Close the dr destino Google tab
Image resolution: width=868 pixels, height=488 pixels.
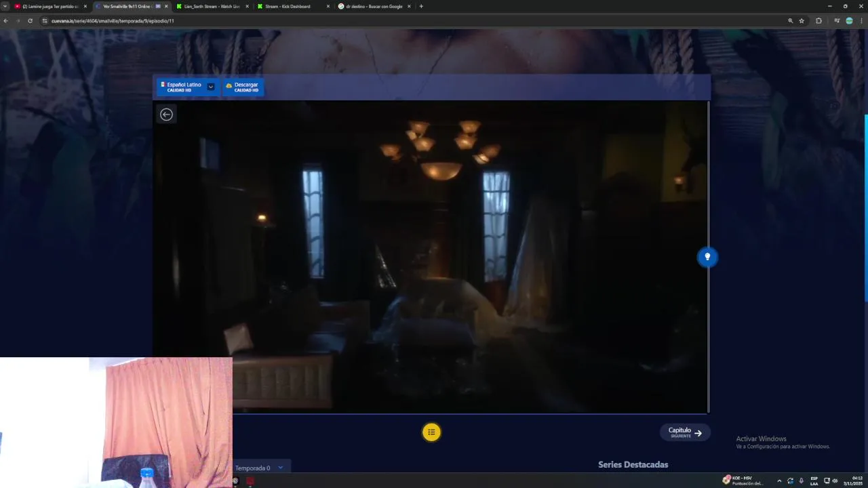[409, 6]
